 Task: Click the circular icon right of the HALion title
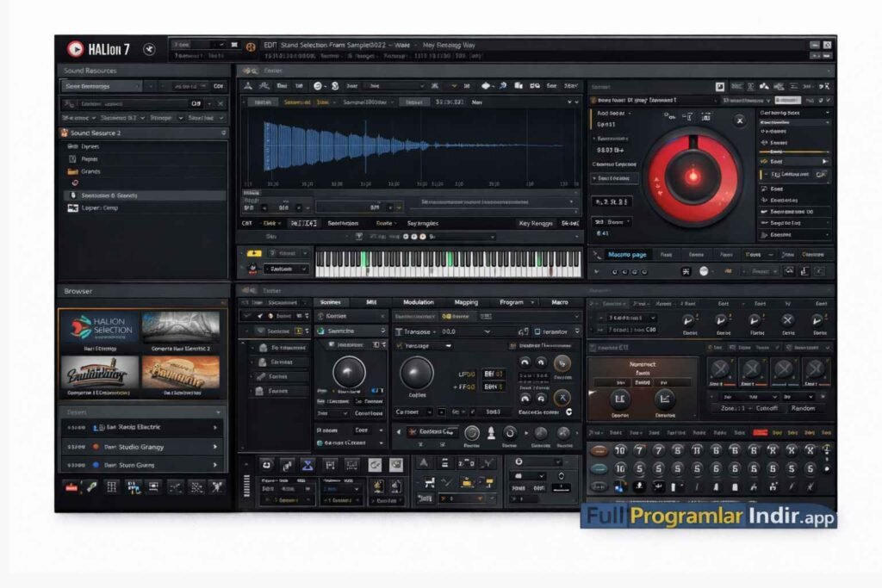pyautogui.click(x=150, y=49)
